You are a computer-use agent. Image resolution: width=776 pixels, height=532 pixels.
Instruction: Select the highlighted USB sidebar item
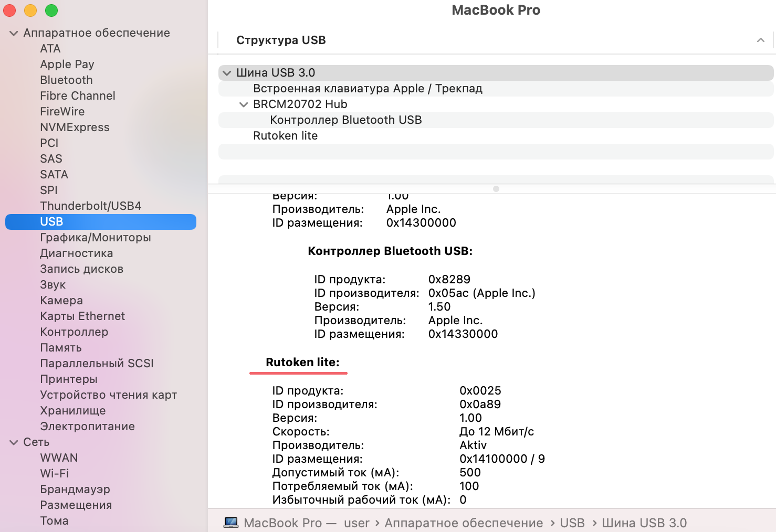[101, 222]
